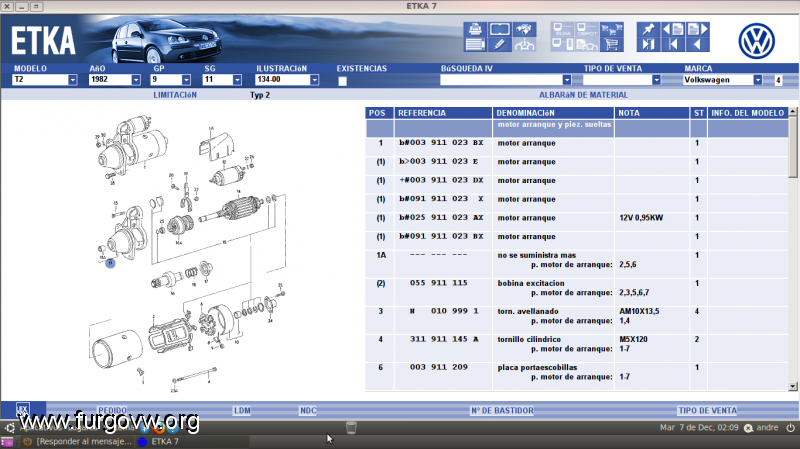Open the MODELO dropdown
This screenshot has width=800, height=449.
coord(72,80)
